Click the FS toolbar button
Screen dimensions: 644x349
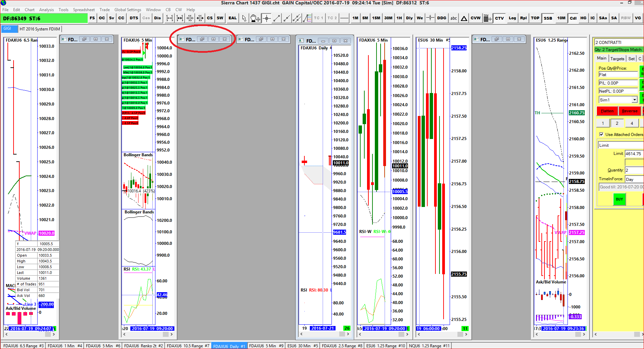(x=92, y=18)
